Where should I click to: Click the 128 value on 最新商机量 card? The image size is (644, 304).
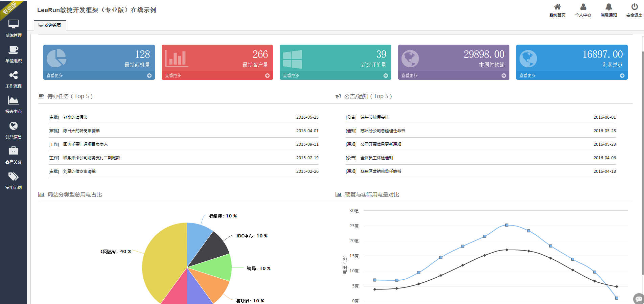[x=142, y=54]
